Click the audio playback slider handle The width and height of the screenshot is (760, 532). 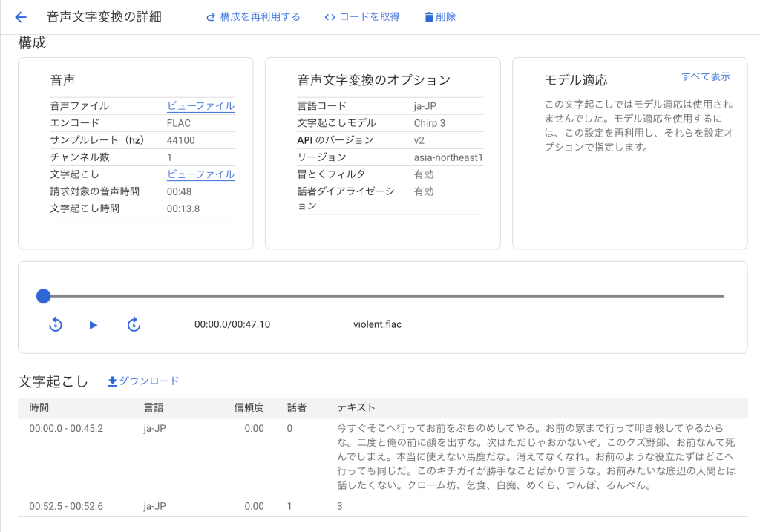(44, 296)
